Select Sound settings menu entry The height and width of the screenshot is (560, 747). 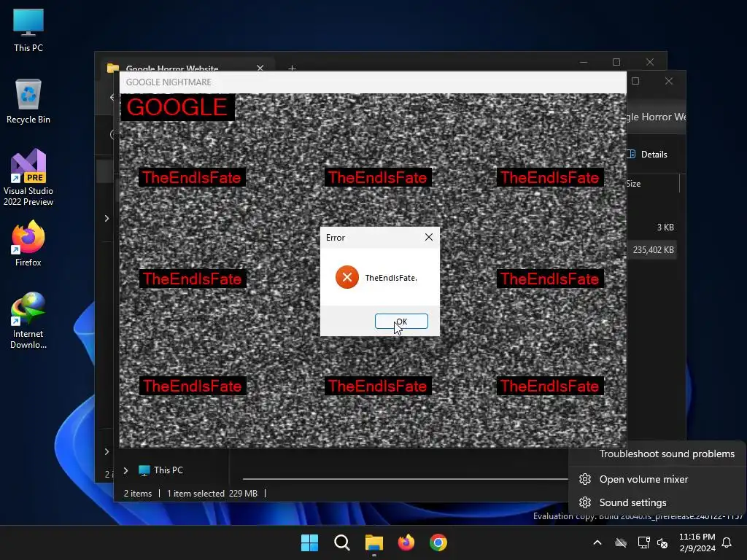tap(632, 502)
